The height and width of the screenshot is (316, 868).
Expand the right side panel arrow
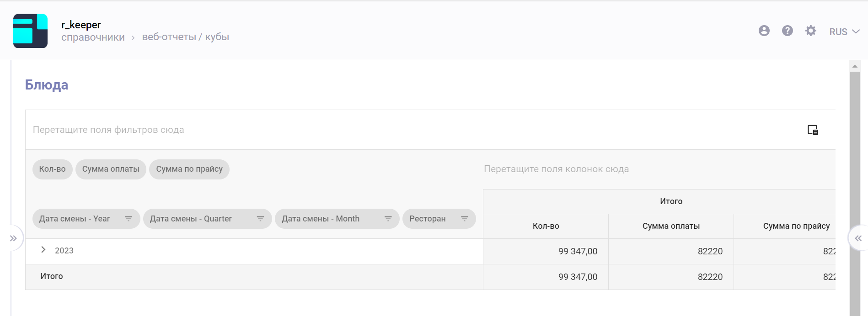pyautogui.click(x=858, y=238)
